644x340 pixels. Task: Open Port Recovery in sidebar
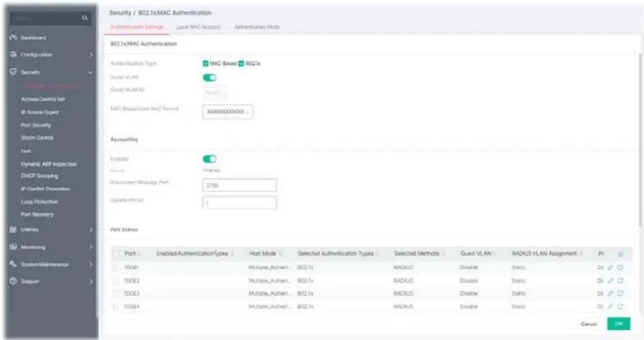[37, 215]
